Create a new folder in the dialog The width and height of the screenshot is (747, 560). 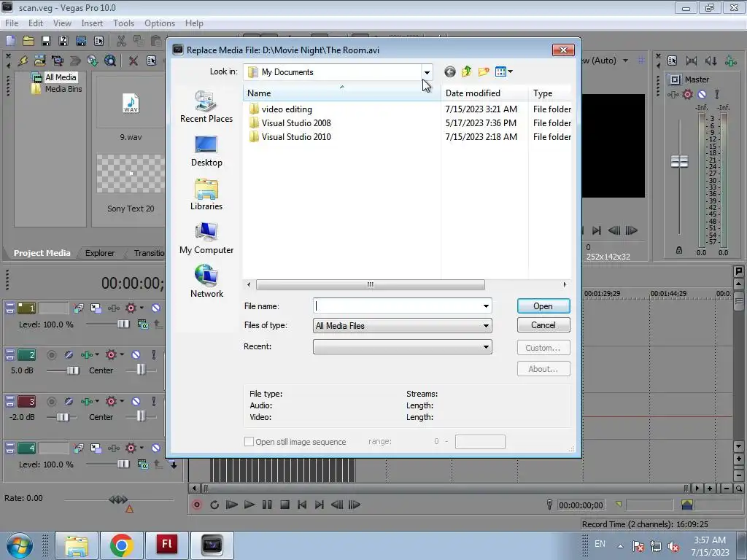(484, 72)
